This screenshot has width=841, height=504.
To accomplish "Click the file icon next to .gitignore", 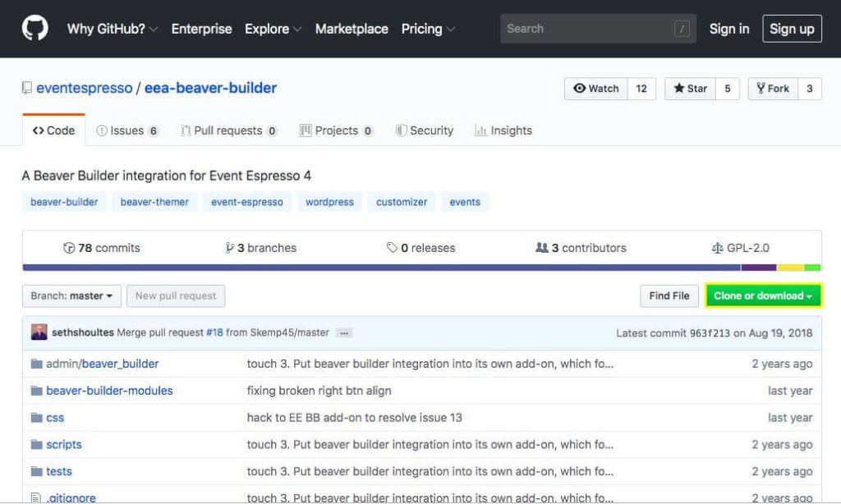I will coord(36,498).
